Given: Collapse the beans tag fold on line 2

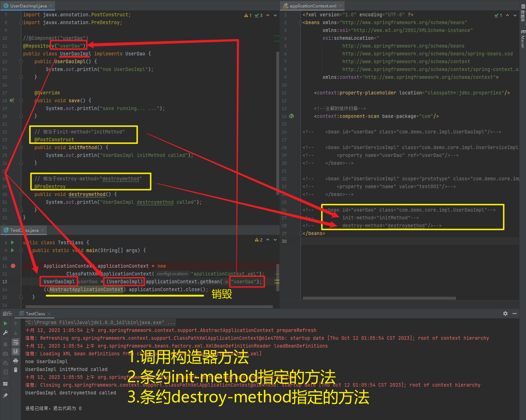Looking at the screenshot, I should click(x=300, y=22).
